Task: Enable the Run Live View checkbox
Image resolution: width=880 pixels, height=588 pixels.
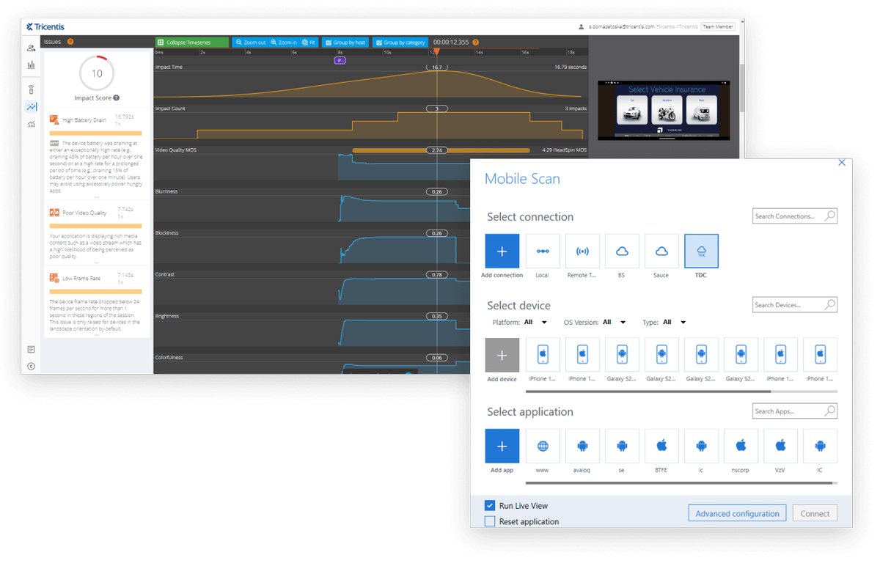Action: pyautogui.click(x=488, y=505)
